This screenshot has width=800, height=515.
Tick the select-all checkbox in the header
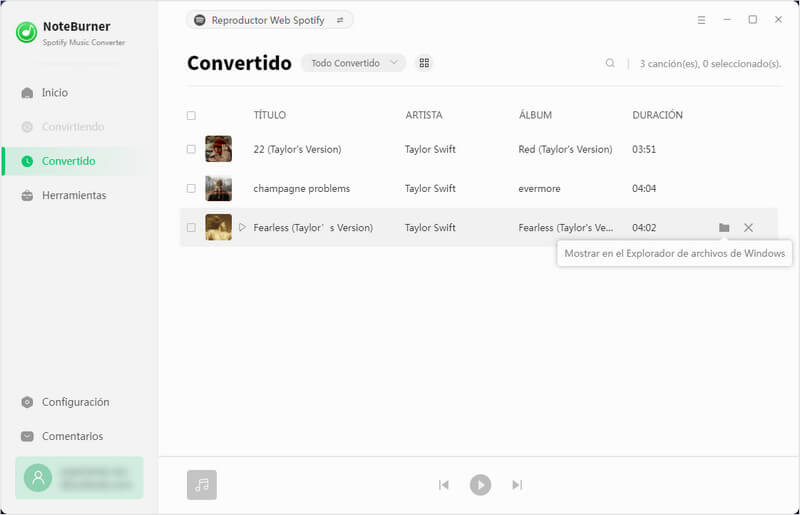coord(191,115)
